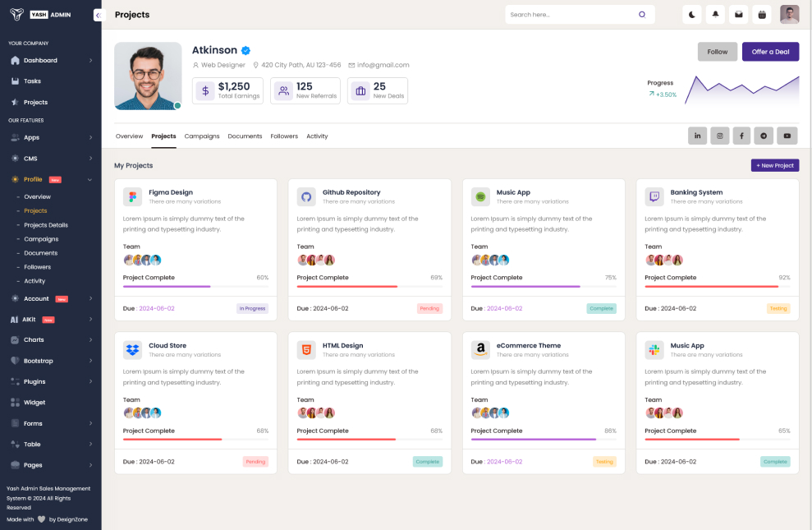This screenshot has height=530, width=812.
Task: Collapse the Profile sidebar menu
Action: [51, 180]
